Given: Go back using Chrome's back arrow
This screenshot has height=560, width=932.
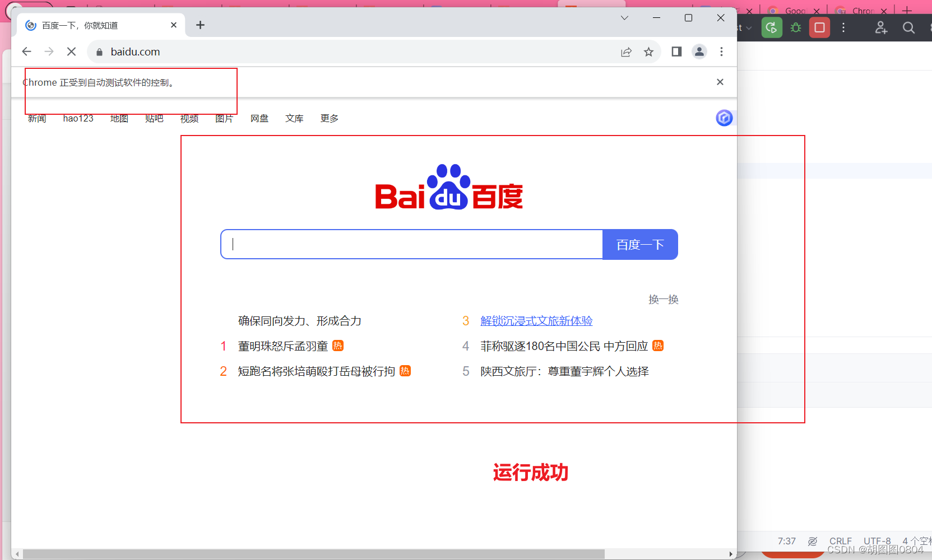Looking at the screenshot, I should point(26,52).
